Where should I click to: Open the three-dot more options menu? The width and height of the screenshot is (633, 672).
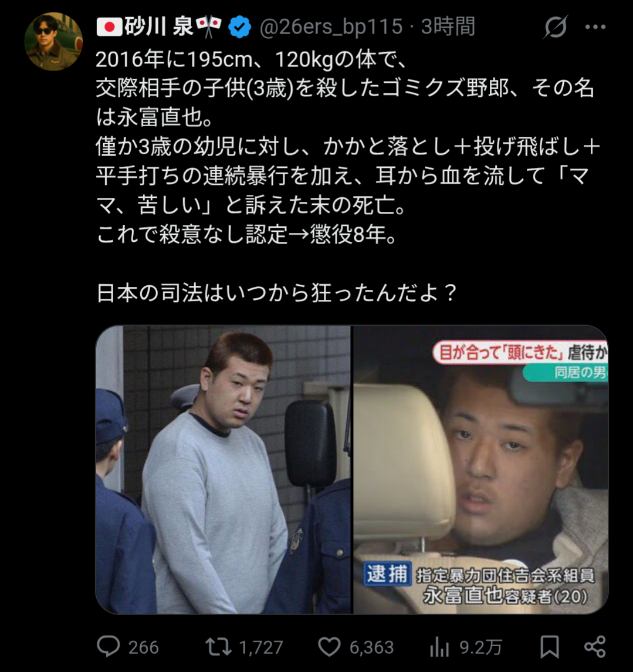point(595,27)
